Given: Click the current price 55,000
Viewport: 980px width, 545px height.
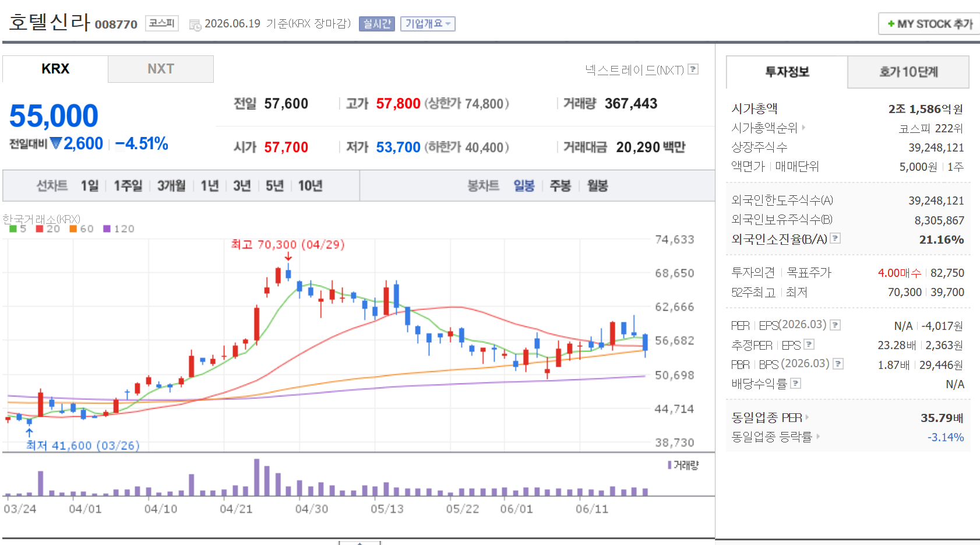Looking at the screenshot, I should click(54, 116).
